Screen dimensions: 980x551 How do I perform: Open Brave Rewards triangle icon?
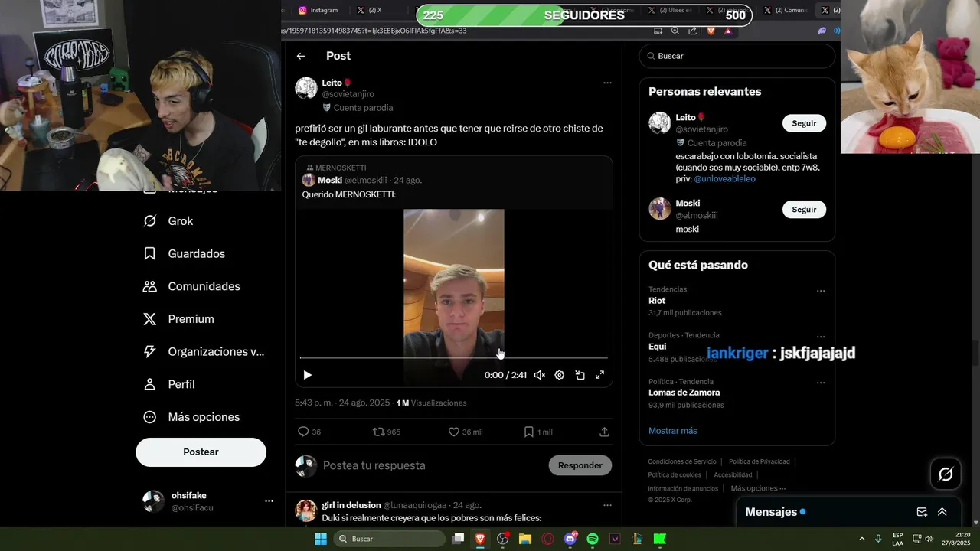point(728,31)
